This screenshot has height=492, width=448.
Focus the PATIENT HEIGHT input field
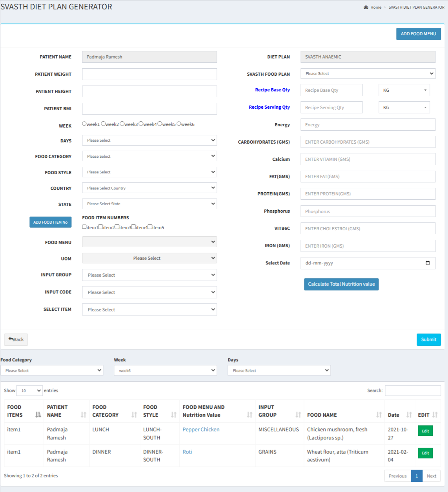(x=149, y=91)
